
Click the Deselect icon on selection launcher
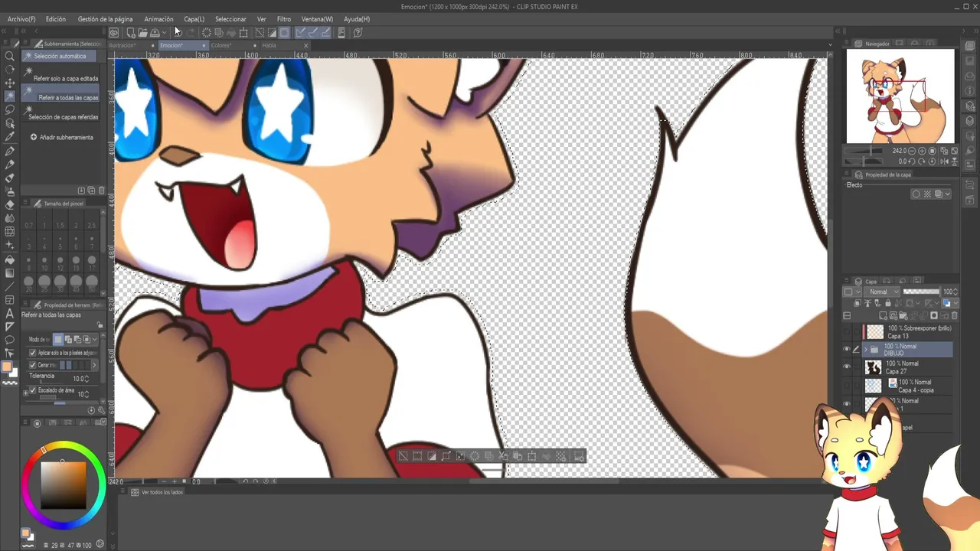pyautogui.click(x=403, y=456)
